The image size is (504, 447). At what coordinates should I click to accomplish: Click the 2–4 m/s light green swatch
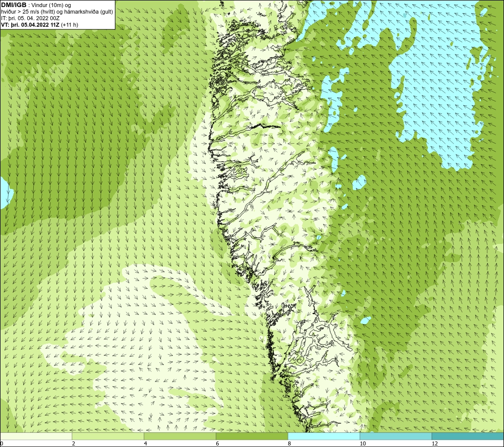coord(108,436)
